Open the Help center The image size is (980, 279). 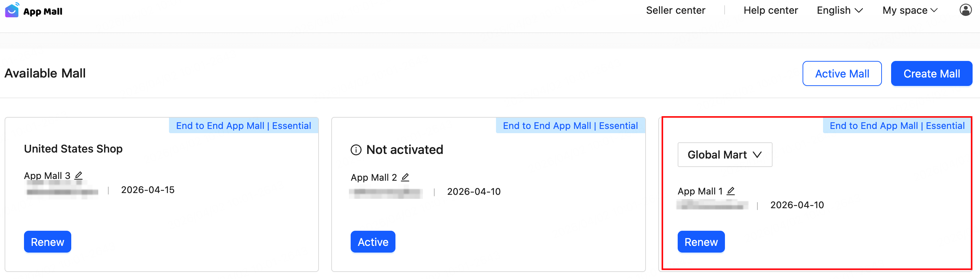(770, 11)
